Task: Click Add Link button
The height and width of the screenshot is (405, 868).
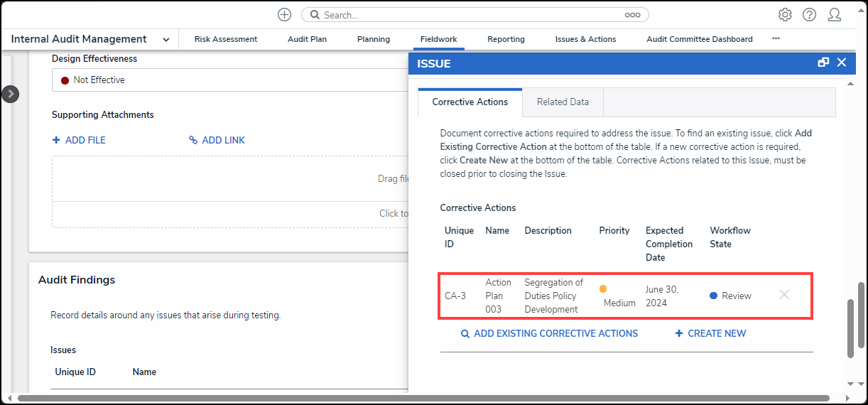Action: click(217, 140)
